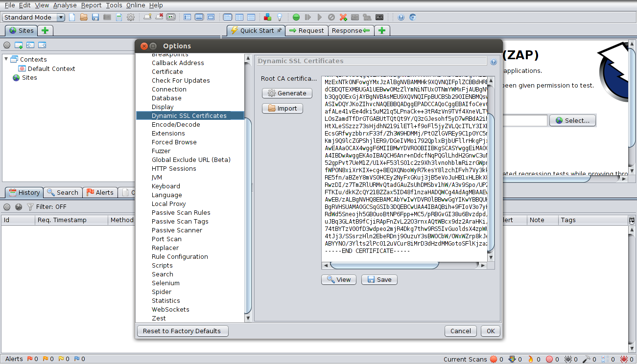
Task: Click the flame active scan icon in status bar
Action: [x=531, y=359]
